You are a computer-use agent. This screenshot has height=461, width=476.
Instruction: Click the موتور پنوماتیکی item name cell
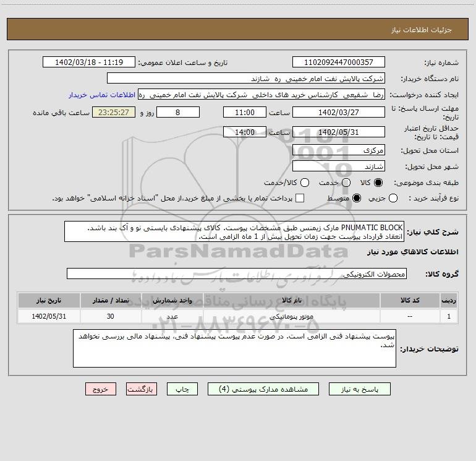(292, 316)
